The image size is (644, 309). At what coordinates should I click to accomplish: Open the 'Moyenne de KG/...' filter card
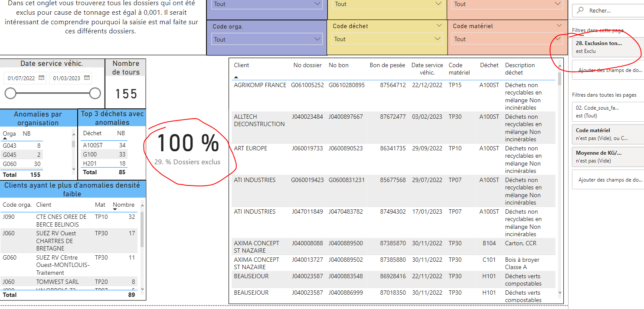608,156
